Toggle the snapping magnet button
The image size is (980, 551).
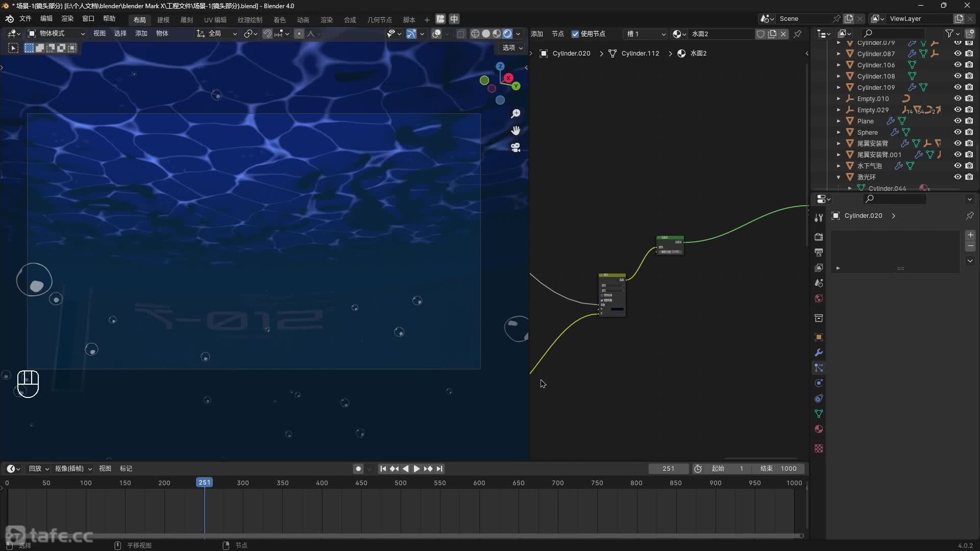click(x=267, y=34)
